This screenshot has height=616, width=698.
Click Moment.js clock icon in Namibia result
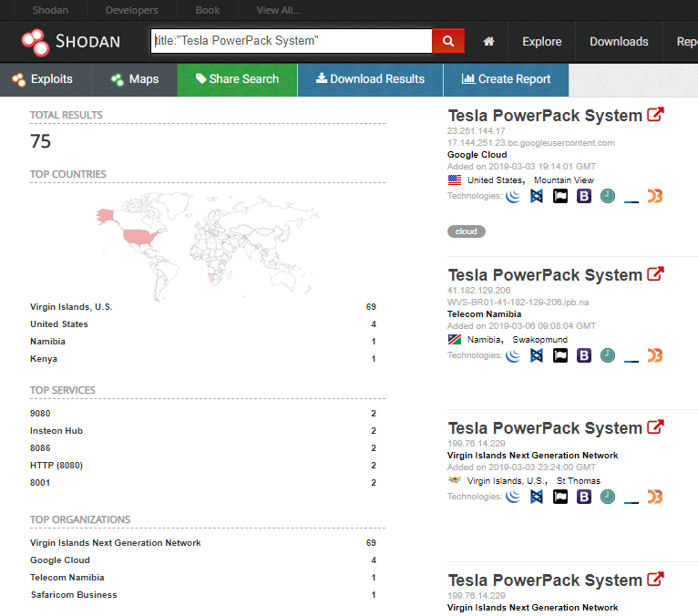(608, 354)
